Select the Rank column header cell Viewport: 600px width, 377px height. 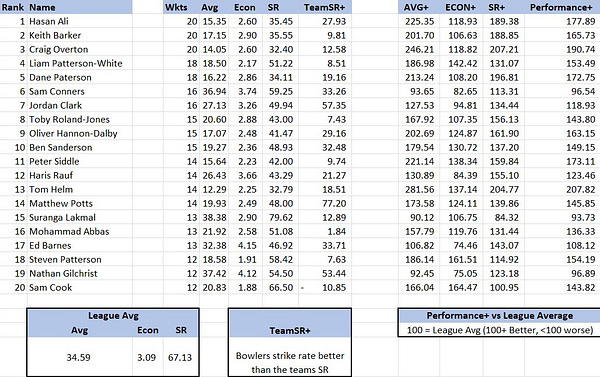(14, 7)
